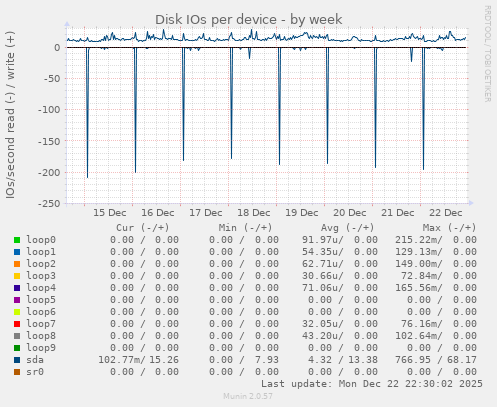The image size is (497, 407).
Task: Click sda average write value 13.38
Action: 363,360
